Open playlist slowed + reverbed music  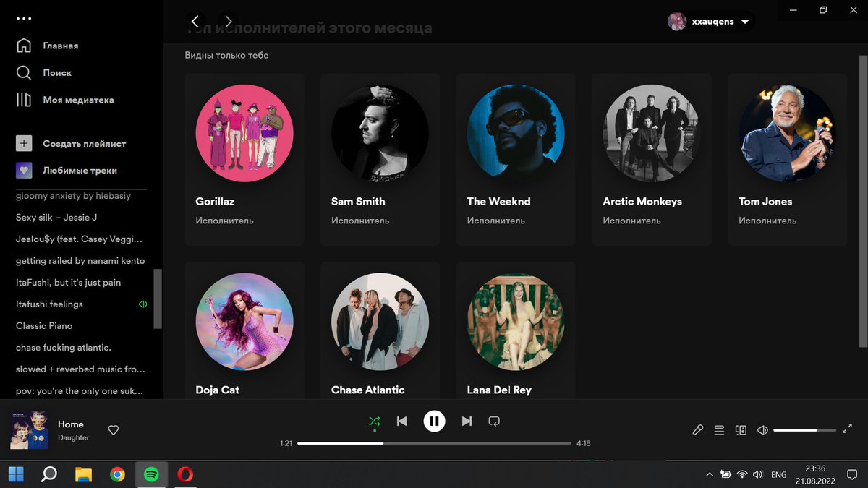pyautogui.click(x=80, y=369)
